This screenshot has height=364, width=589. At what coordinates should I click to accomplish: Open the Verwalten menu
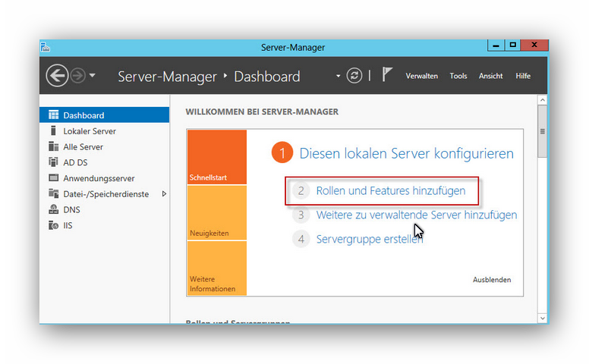click(x=421, y=76)
